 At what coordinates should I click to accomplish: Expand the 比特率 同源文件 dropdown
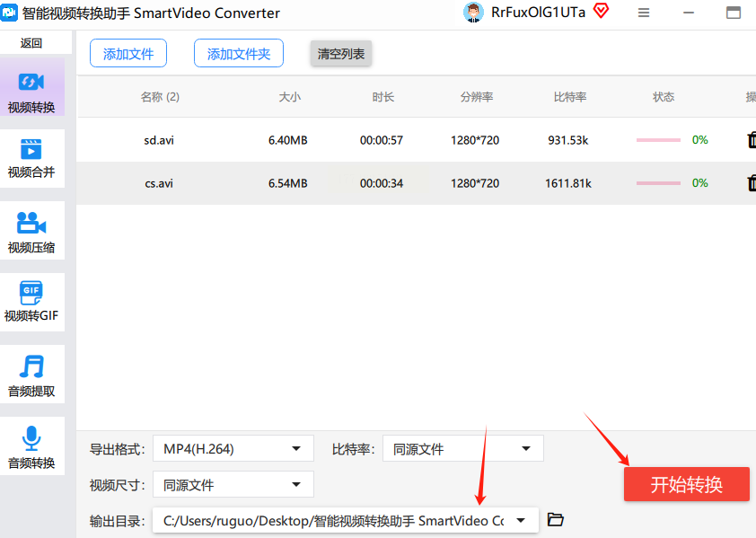463,449
